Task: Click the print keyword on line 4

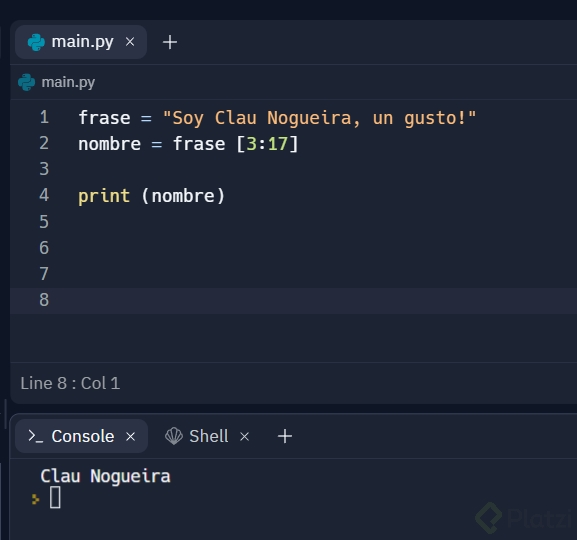Action: coord(104,196)
